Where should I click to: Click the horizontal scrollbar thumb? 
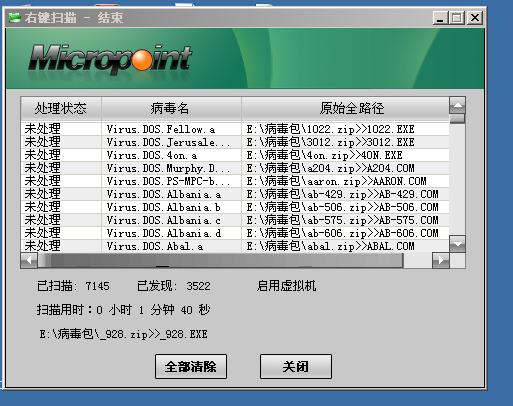(x=221, y=260)
